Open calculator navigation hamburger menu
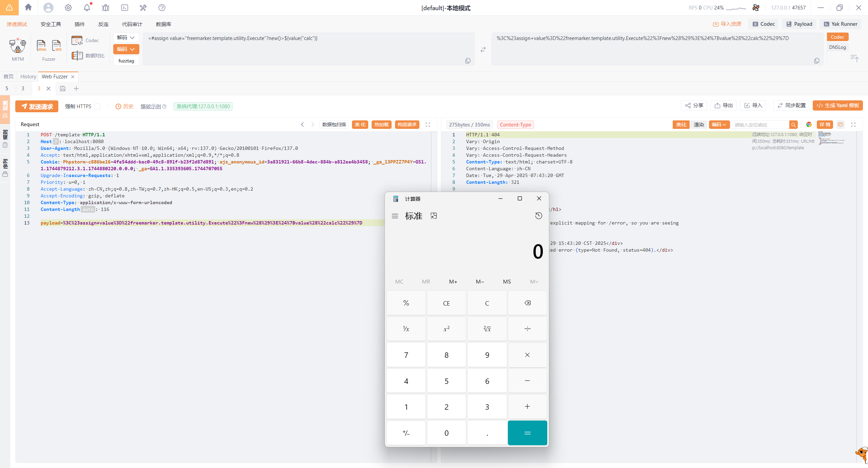Viewport: 868px width, 468px height. [x=395, y=216]
